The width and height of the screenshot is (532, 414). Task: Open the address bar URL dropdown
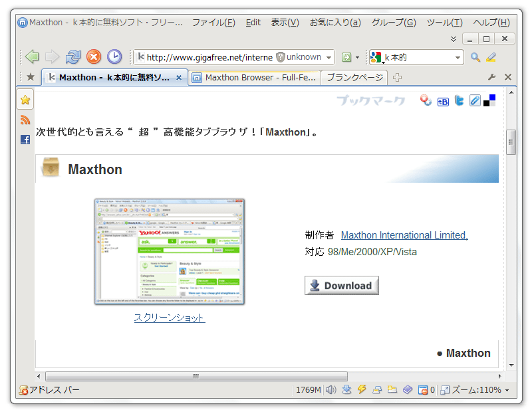329,58
